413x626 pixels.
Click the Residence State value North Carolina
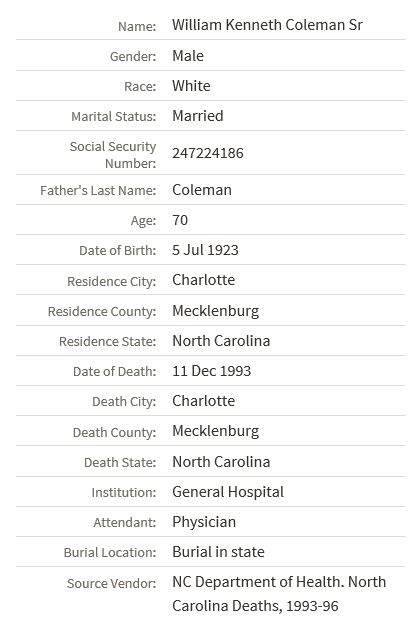(221, 341)
